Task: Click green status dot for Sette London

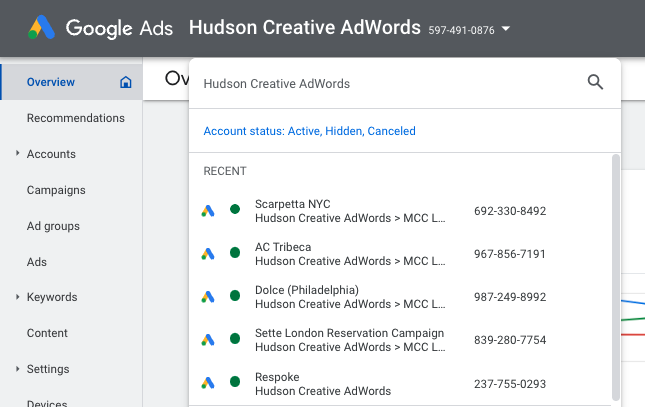Action: (x=235, y=339)
